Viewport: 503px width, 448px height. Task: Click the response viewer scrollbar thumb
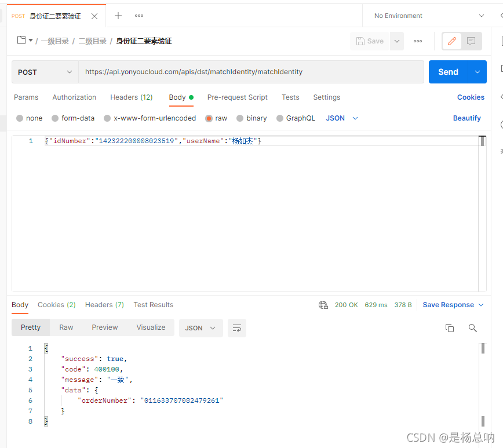[483, 348]
